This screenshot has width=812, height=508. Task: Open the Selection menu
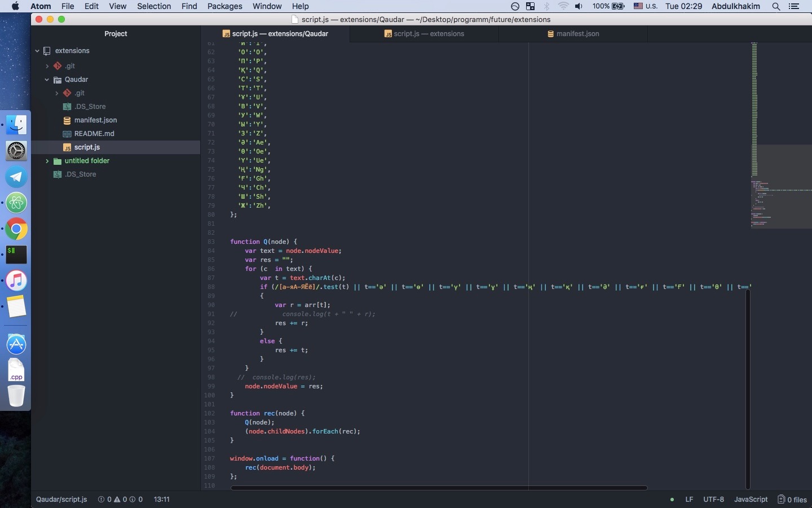[x=154, y=6]
